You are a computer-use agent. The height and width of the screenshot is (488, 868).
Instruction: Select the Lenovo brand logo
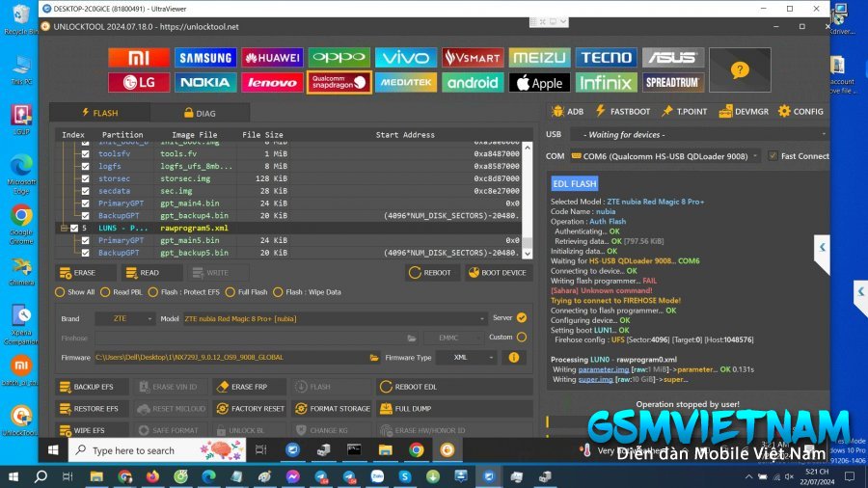(x=272, y=82)
